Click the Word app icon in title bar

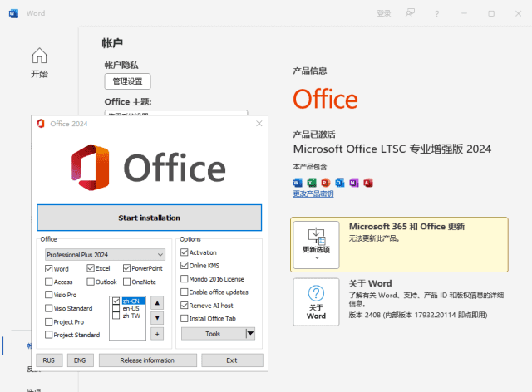[x=13, y=13]
